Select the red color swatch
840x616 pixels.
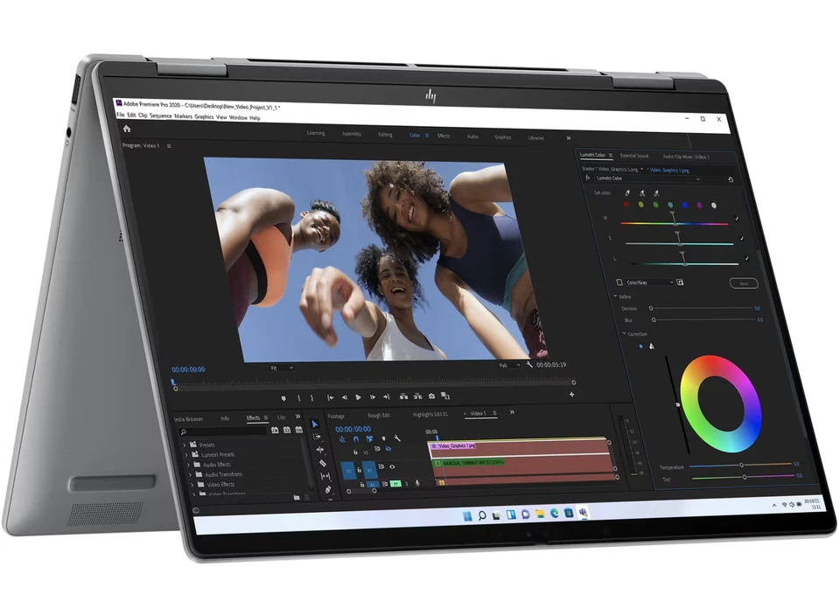click(626, 205)
